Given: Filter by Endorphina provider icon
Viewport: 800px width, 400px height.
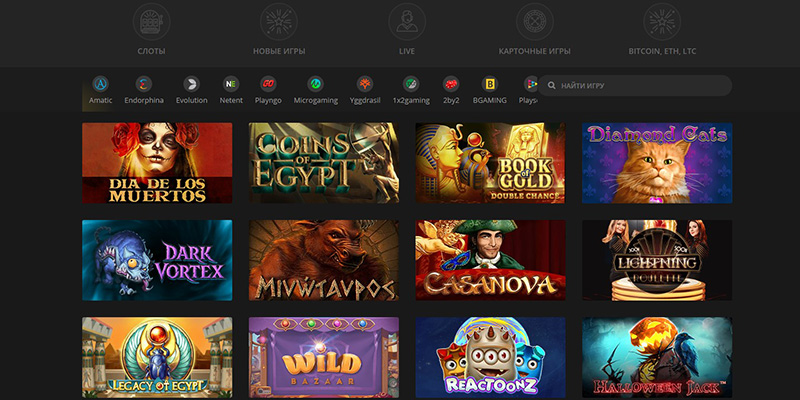Looking at the screenshot, I should (x=144, y=84).
